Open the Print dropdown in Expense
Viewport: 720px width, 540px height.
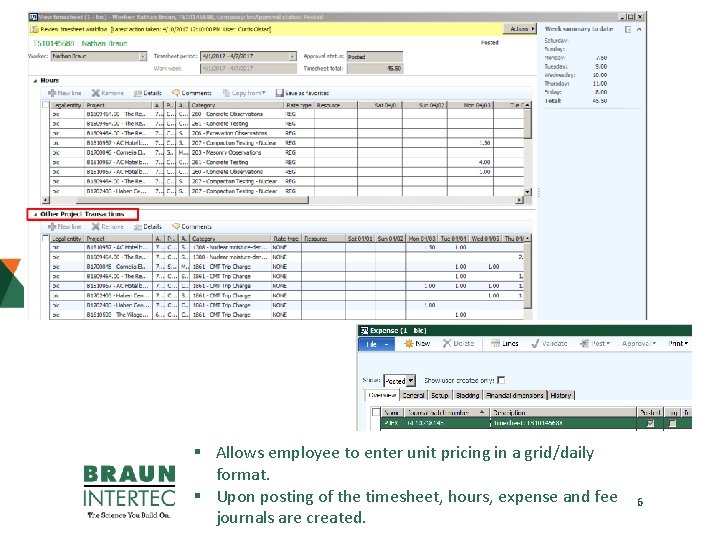[x=678, y=343]
